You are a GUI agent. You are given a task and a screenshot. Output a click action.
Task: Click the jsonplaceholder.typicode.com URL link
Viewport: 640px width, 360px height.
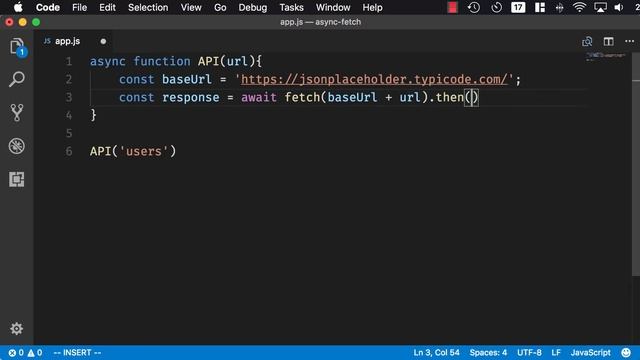click(374, 79)
